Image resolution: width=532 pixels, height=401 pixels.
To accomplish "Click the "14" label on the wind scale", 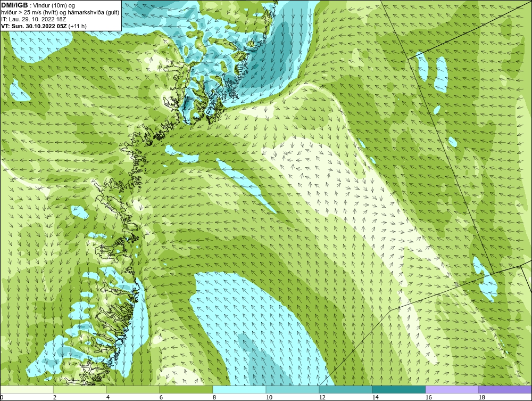I will (x=376, y=398).
